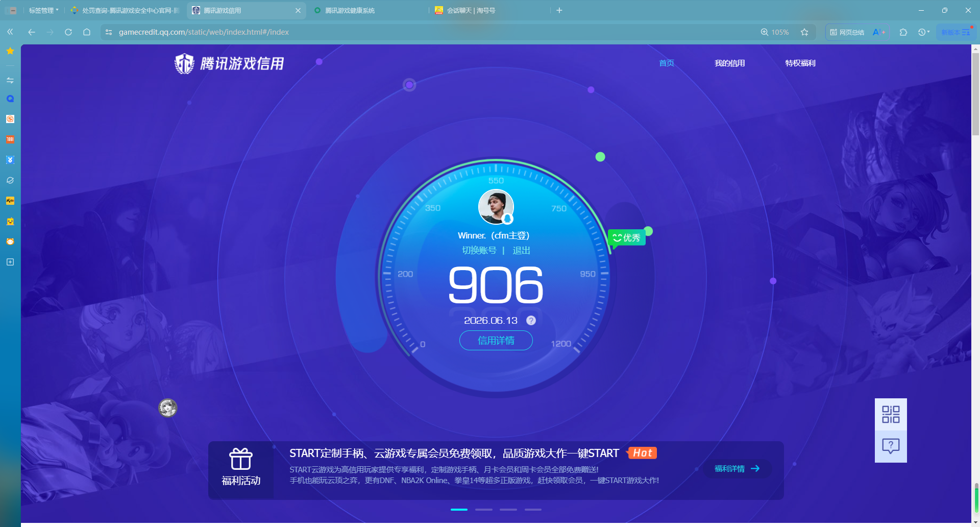The width and height of the screenshot is (980, 527).
Task: Go to the browser home page
Action: pos(87,32)
